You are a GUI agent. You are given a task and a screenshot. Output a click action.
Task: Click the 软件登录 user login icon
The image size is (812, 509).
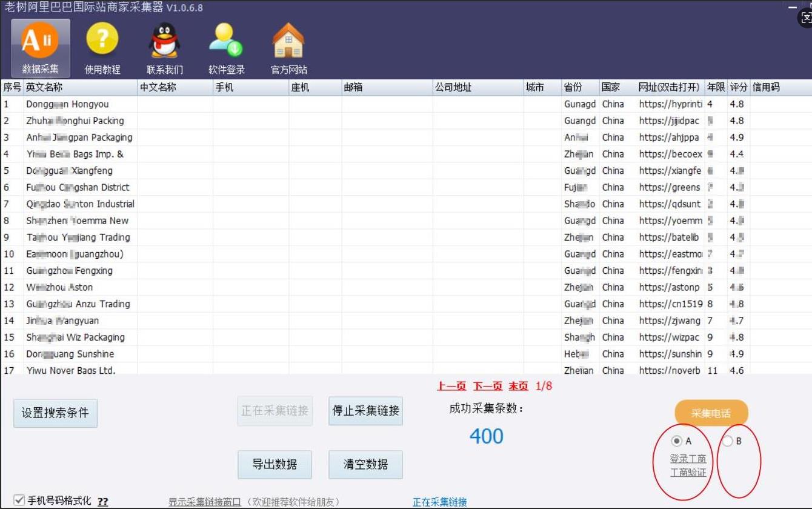tap(226, 47)
